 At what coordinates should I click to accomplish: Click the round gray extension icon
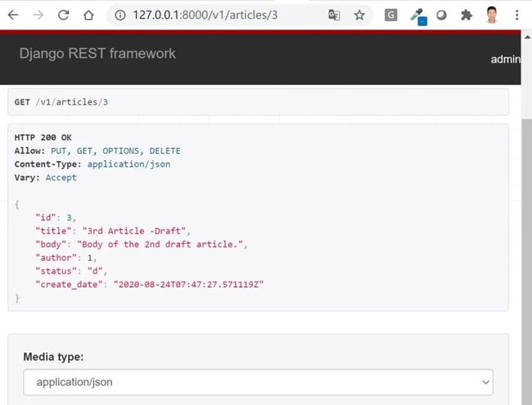click(441, 15)
